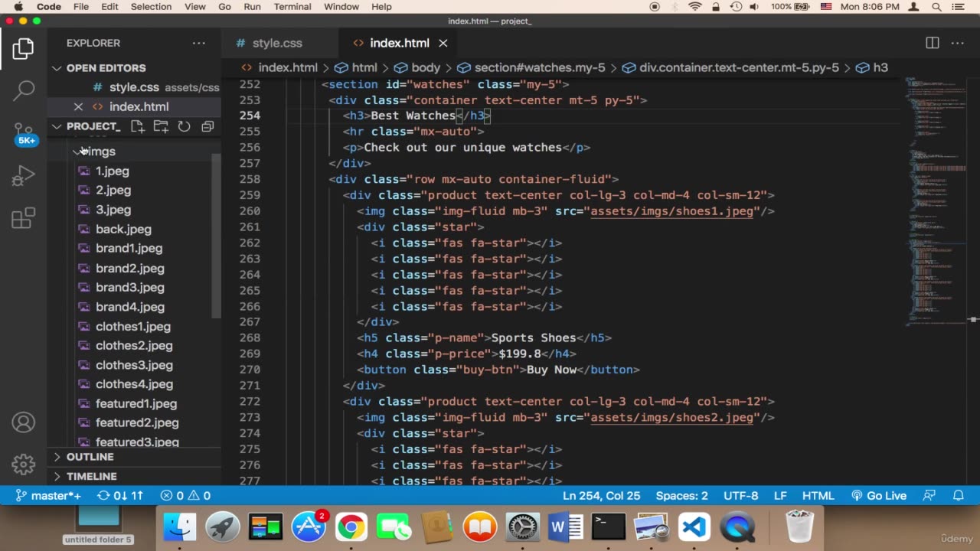Viewport: 980px width, 551px height.
Task: Open clothes2.jpeg in Explorer
Action: click(x=134, y=345)
